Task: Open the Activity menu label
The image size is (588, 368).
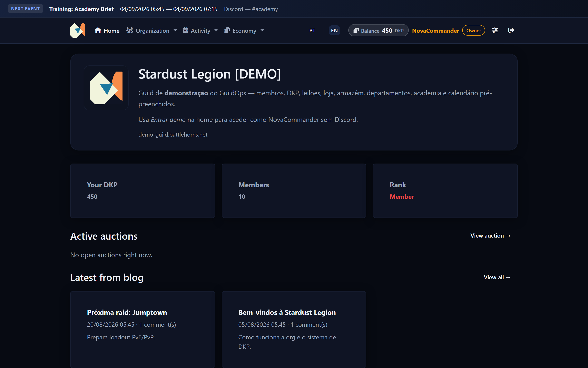Action: point(200,31)
